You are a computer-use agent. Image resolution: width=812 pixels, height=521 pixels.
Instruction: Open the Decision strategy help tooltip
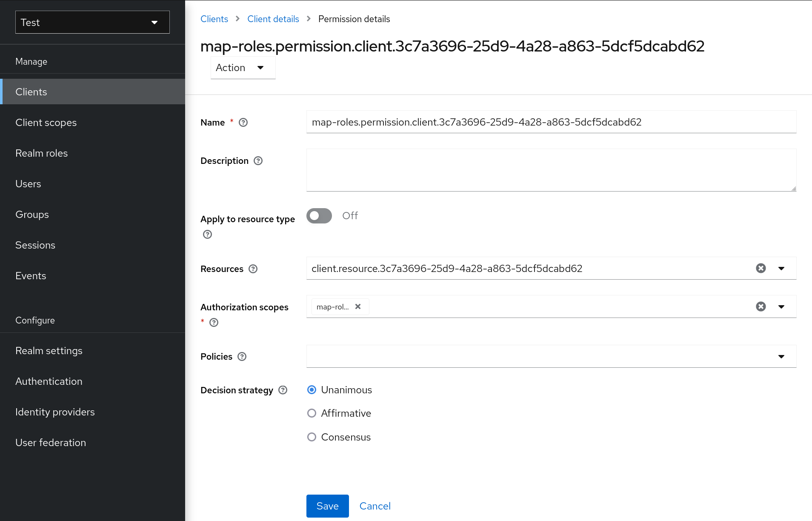point(283,390)
